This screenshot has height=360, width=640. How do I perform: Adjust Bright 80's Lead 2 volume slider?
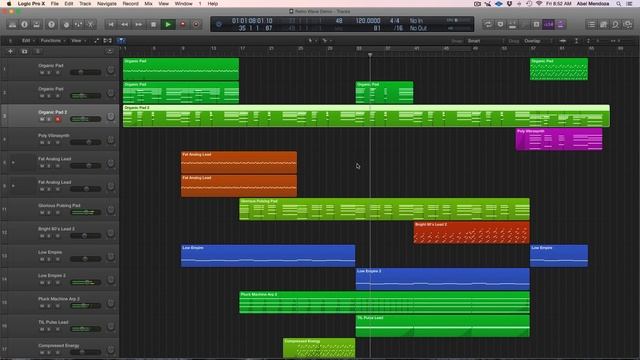coord(85,236)
